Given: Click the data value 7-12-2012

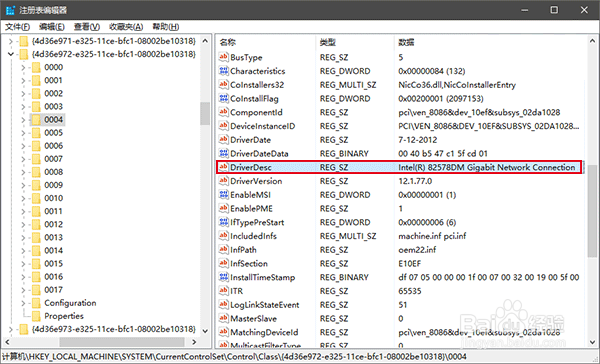Looking at the screenshot, I should point(417,140).
